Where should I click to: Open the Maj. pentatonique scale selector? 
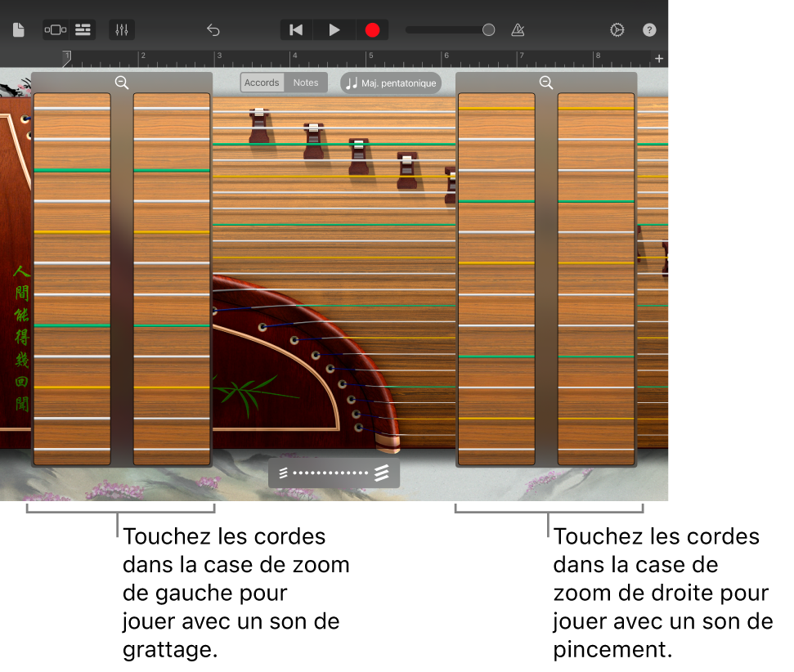[390, 83]
